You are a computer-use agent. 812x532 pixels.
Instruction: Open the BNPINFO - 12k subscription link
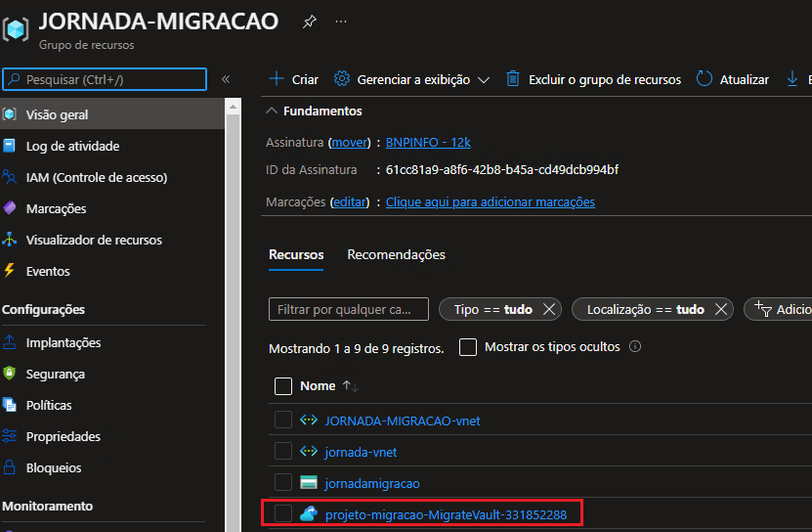pos(428,142)
